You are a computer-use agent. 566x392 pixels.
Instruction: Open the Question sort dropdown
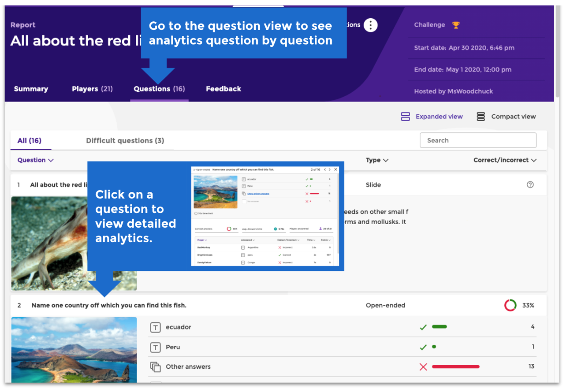35,160
